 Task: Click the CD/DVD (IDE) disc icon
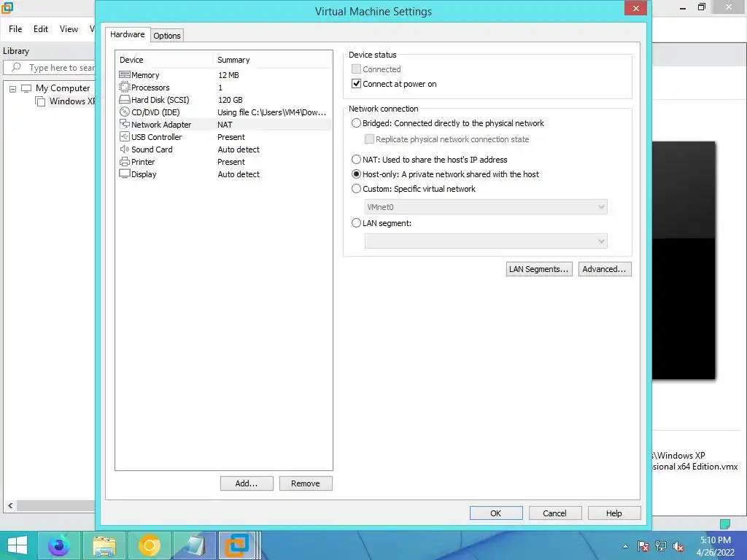click(x=124, y=112)
